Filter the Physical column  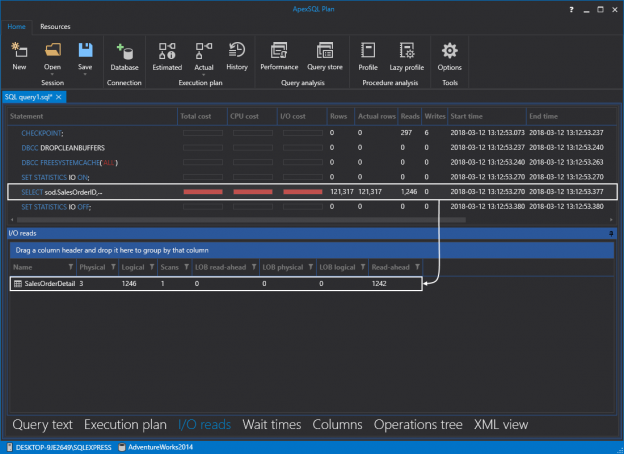coord(113,267)
